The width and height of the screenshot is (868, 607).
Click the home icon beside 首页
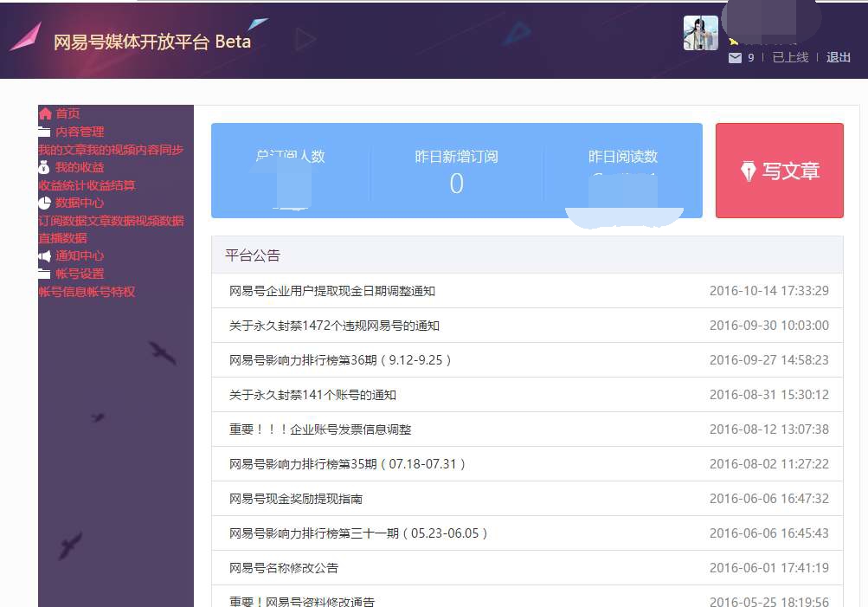point(45,113)
